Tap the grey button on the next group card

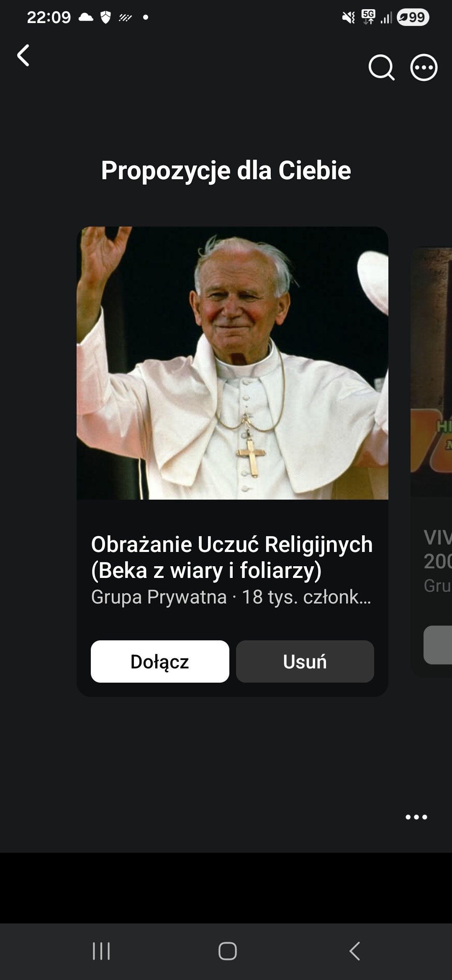point(438,645)
